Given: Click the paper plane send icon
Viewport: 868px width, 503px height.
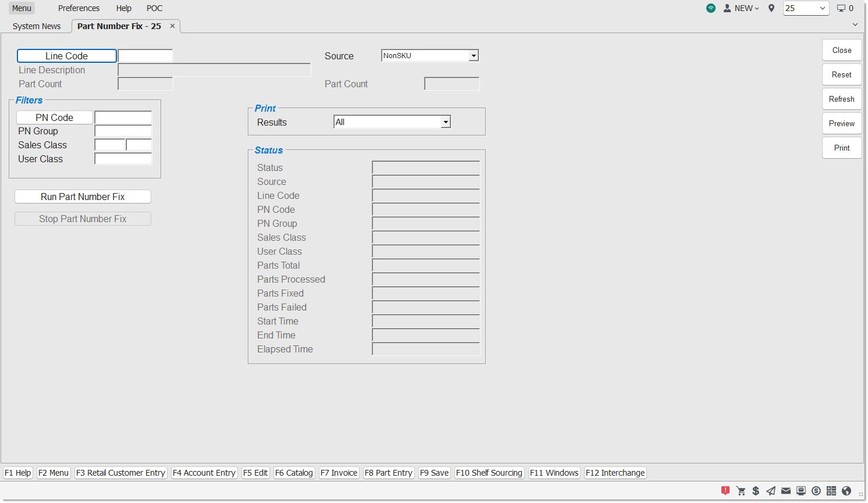Looking at the screenshot, I should click(771, 491).
